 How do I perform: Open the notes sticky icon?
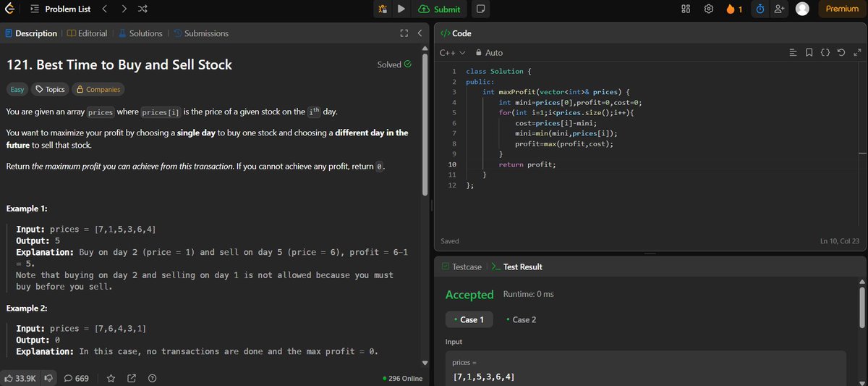click(481, 9)
